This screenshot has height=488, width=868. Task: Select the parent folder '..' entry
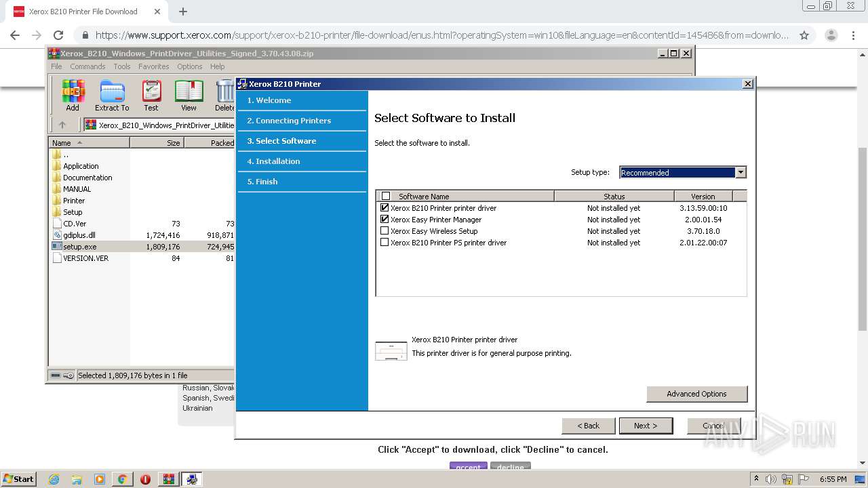click(65, 155)
